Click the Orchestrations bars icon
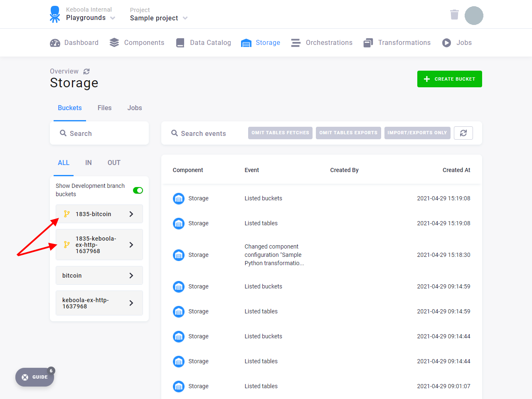Image resolution: width=532 pixels, height=399 pixels. 296,43
